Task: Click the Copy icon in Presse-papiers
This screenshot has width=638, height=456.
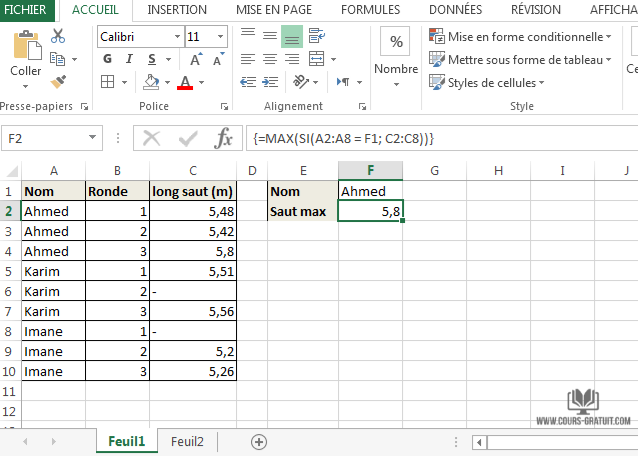Action: tap(57, 58)
